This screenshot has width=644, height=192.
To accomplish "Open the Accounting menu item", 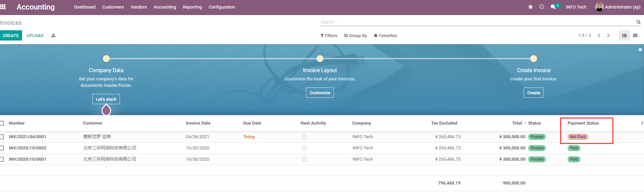I will (x=165, y=7).
